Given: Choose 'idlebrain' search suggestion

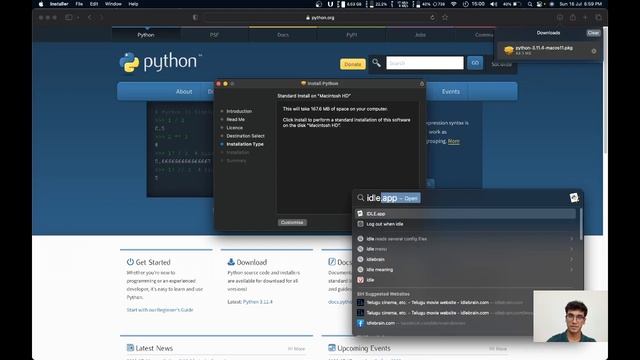Looking at the screenshot, I should tap(465, 259).
